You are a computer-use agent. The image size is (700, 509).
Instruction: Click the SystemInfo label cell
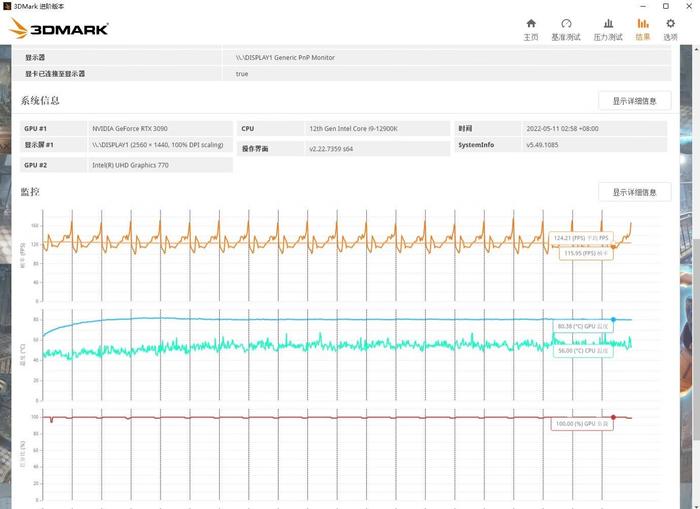[488, 145]
